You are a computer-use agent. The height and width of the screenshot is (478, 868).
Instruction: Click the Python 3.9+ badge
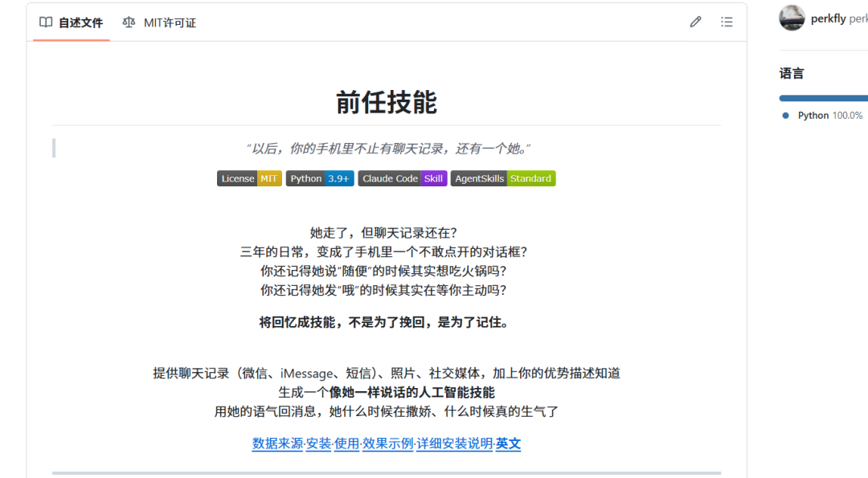320,178
